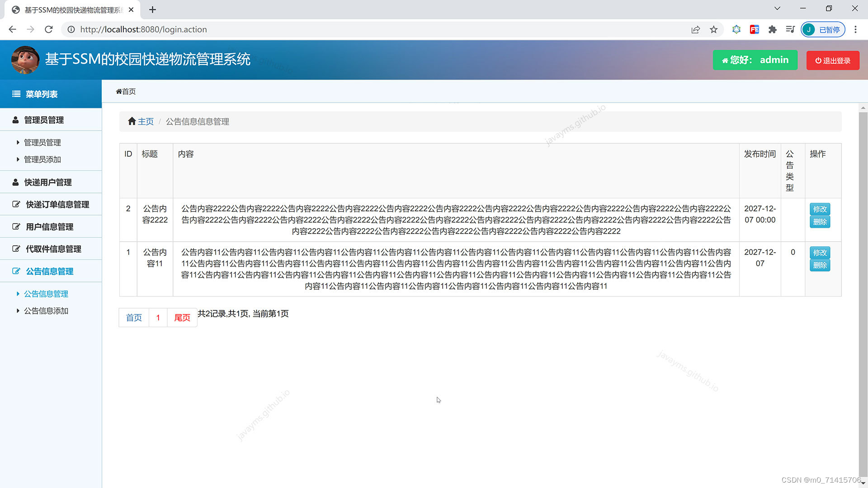868x488 pixels.
Task: Expand 代取件信息管理 sidebar section
Action: pyautogui.click(x=53, y=249)
